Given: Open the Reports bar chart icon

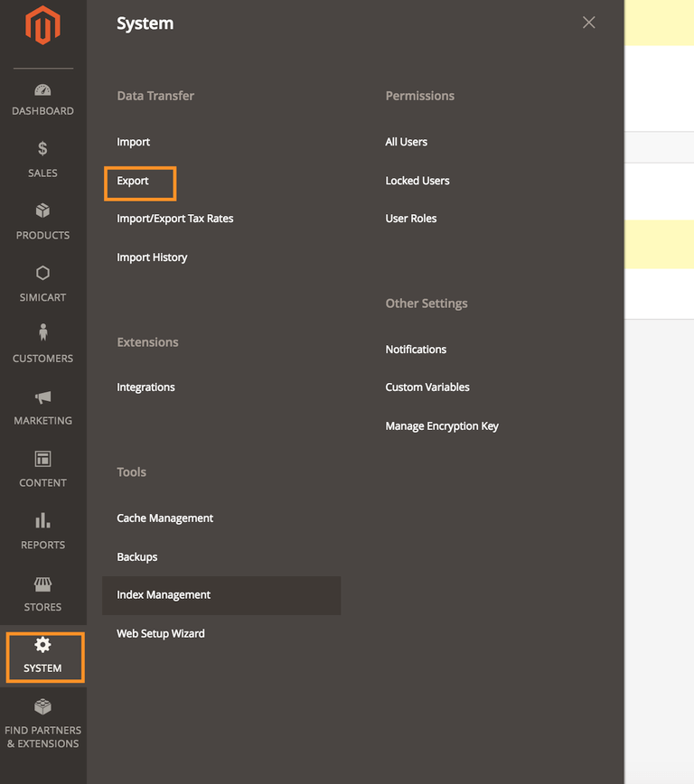Looking at the screenshot, I should (x=42, y=520).
